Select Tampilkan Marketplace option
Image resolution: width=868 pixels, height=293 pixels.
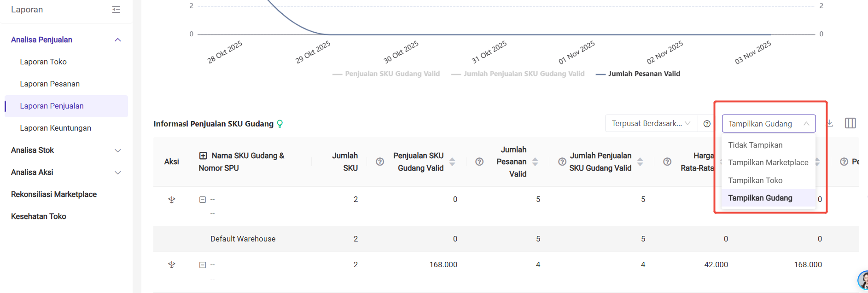[x=768, y=162]
